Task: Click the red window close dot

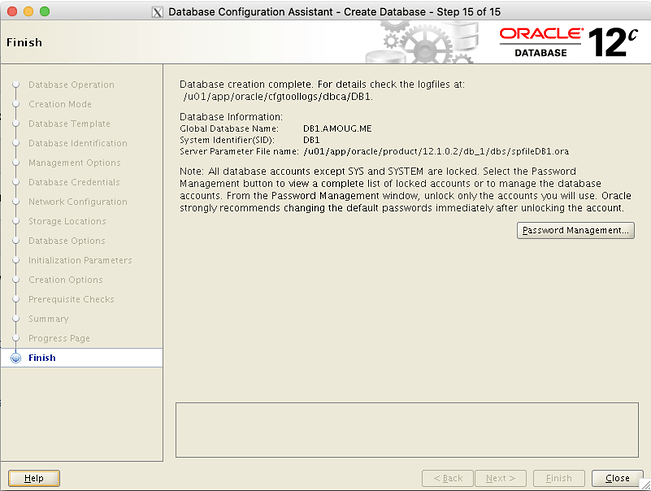Action: [12, 11]
